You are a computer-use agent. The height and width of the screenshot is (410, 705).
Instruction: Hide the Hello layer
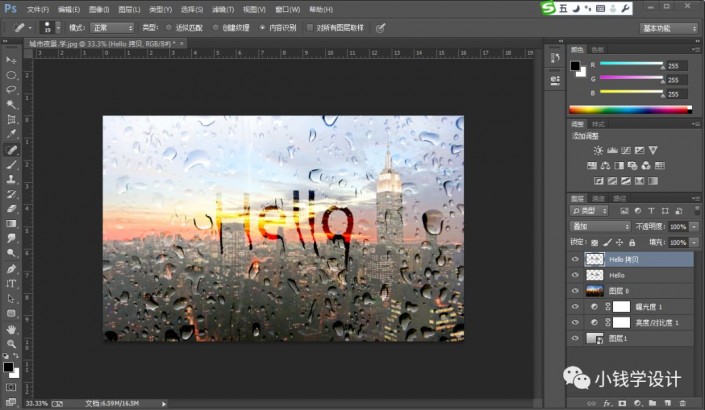(575, 275)
